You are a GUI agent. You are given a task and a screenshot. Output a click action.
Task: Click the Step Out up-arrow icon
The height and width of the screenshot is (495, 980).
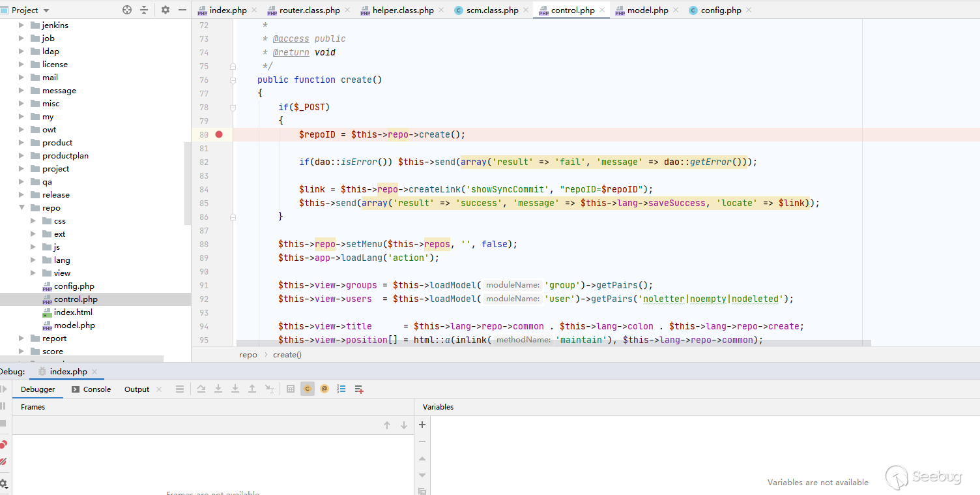pyautogui.click(x=252, y=389)
